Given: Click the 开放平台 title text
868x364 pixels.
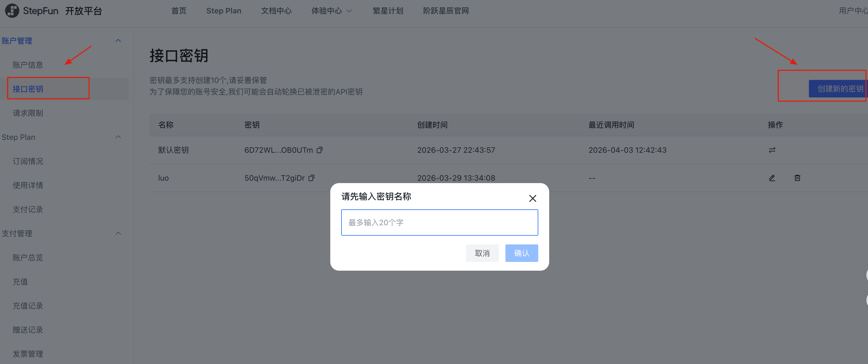Looking at the screenshot, I should [83, 11].
